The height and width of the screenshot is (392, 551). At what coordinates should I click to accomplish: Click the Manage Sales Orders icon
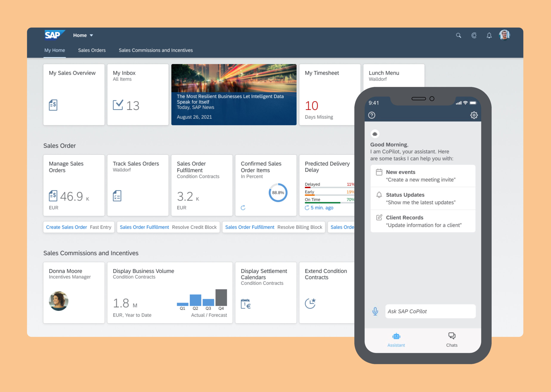point(53,196)
